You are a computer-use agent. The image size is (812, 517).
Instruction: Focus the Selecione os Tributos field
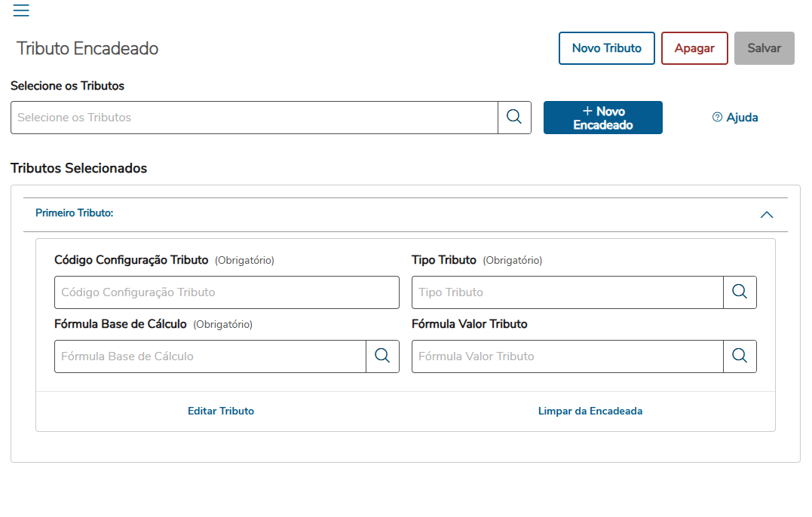click(254, 118)
